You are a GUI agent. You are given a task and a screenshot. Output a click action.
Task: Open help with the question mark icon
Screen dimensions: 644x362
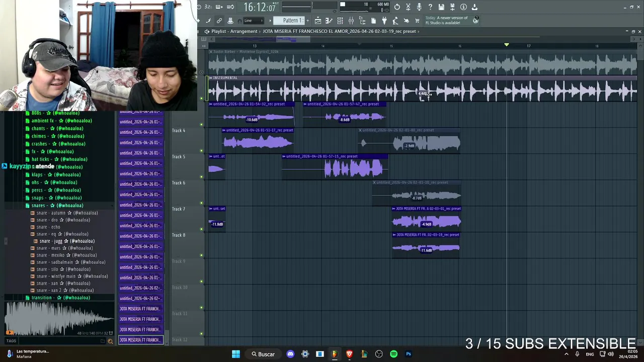coord(430,7)
